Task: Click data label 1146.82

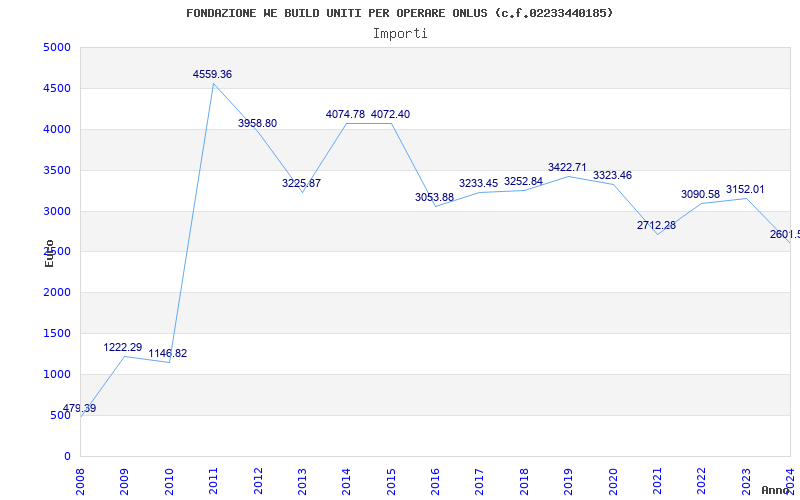Action: [x=168, y=354]
